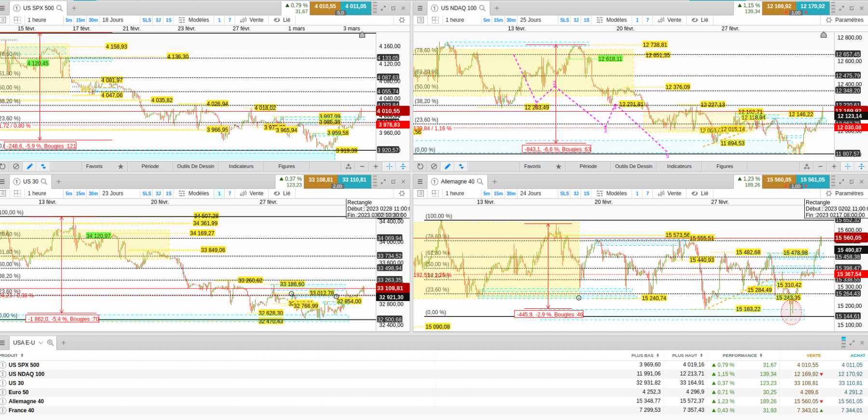The image size is (868, 420).
Task: Open the Indicateurs menu under SPX chart
Action: 241,166
